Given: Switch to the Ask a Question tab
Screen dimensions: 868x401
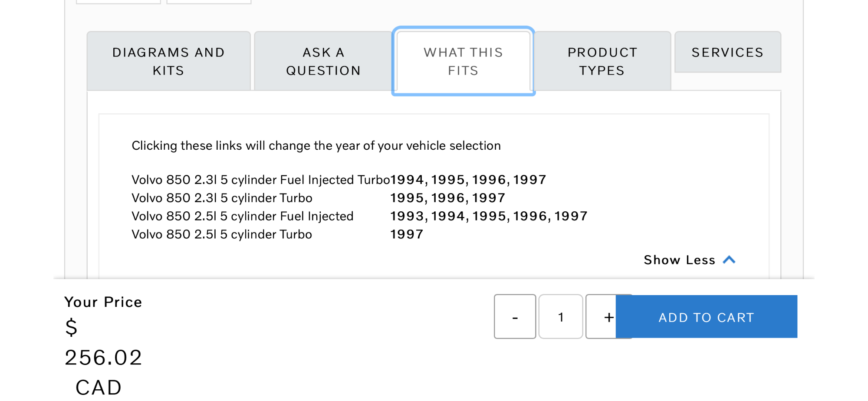Looking at the screenshot, I should (x=323, y=61).
